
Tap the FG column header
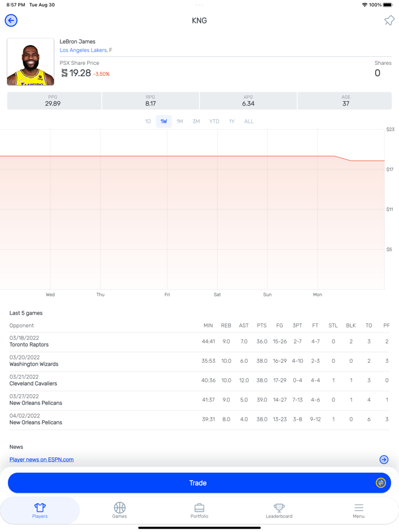[x=279, y=325]
